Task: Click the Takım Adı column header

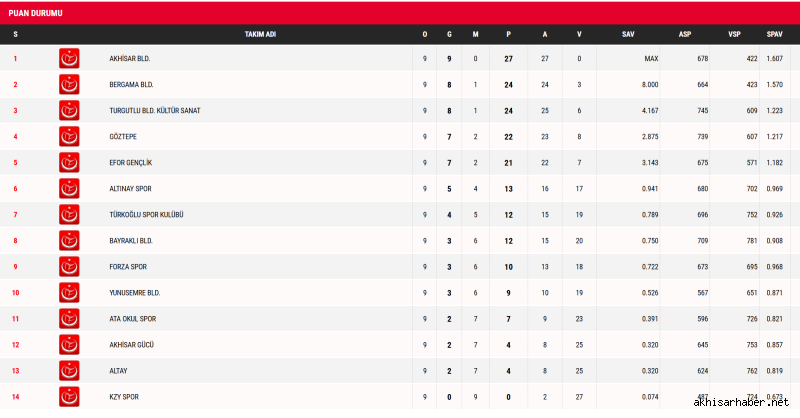Action: [261, 34]
